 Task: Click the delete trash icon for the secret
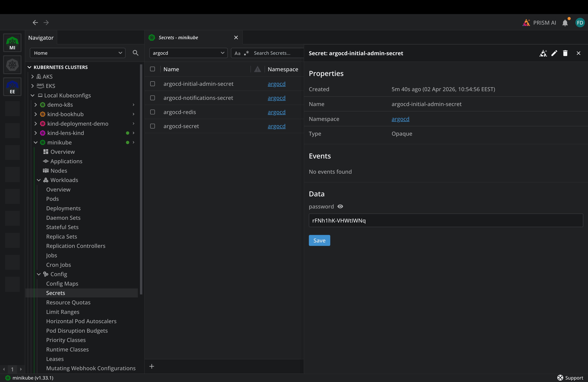(565, 53)
